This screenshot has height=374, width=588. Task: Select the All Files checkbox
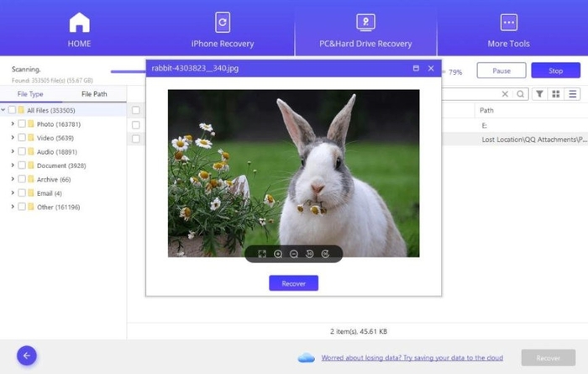tap(12, 110)
